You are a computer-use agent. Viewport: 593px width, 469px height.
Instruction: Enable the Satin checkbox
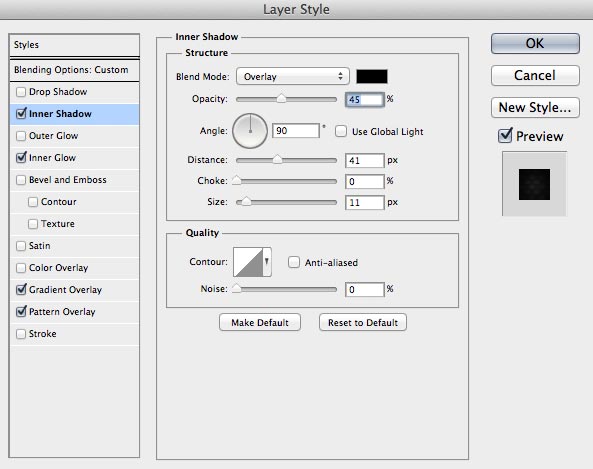click(21, 246)
